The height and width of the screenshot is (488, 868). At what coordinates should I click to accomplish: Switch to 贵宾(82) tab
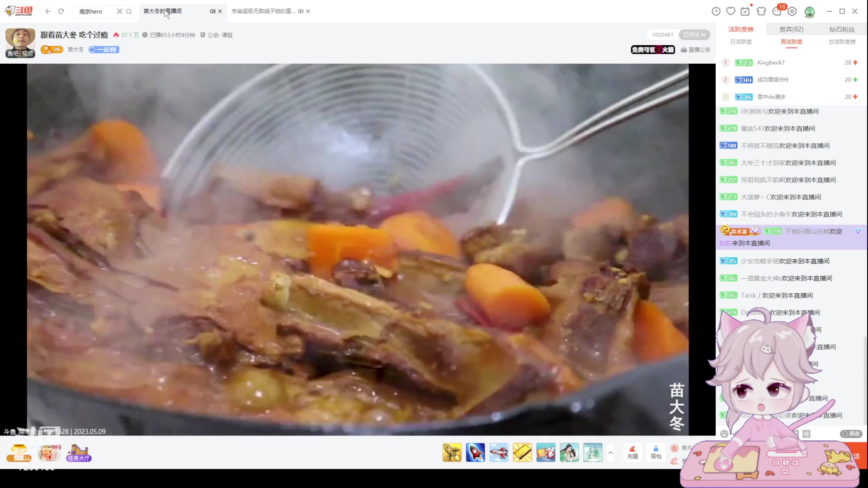click(791, 29)
